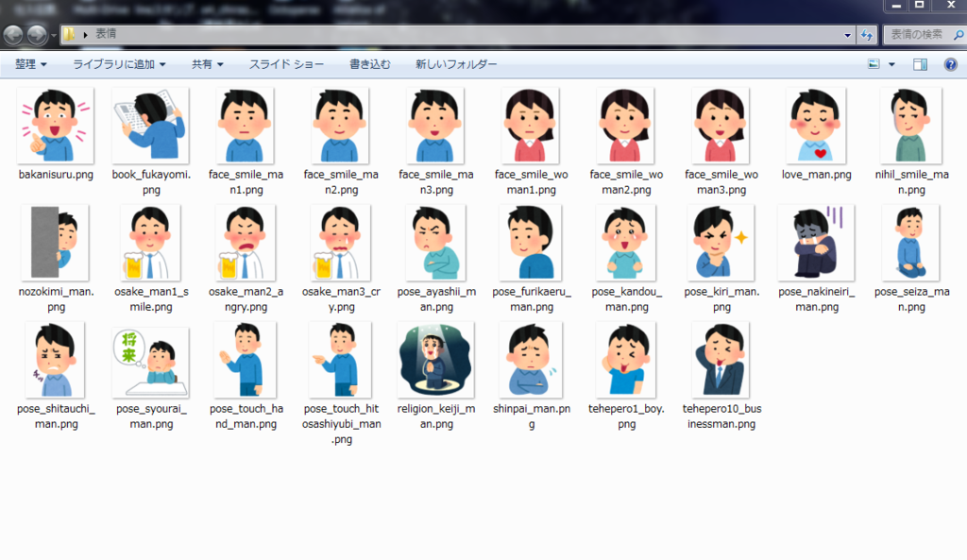
Task: Select pose_shitauchi_man.png thumbnail
Action: (56, 360)
